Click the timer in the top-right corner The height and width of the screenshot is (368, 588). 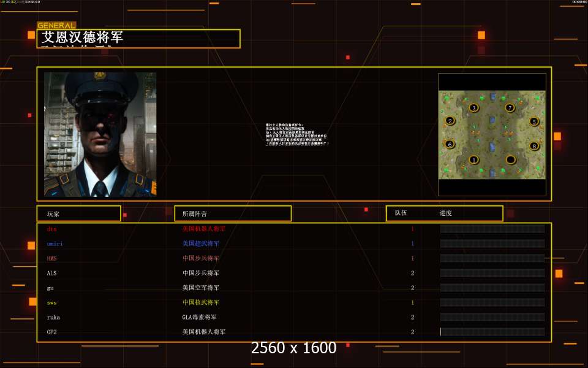580,2
